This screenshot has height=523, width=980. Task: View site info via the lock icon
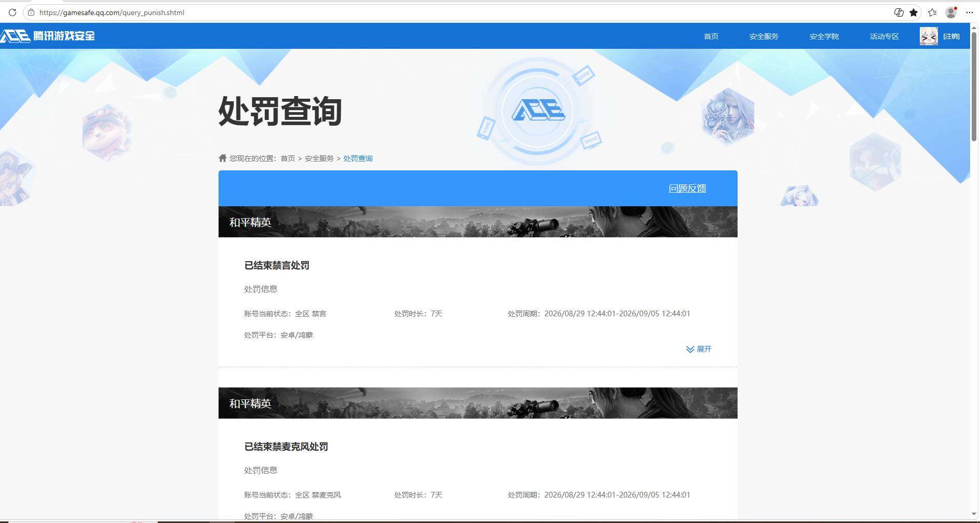pos(31,12)
